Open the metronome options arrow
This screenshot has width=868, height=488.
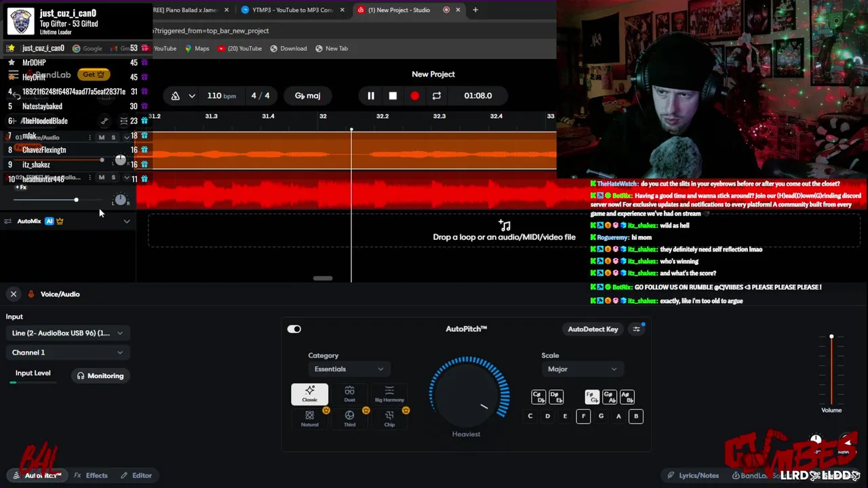tap(192, 96)
